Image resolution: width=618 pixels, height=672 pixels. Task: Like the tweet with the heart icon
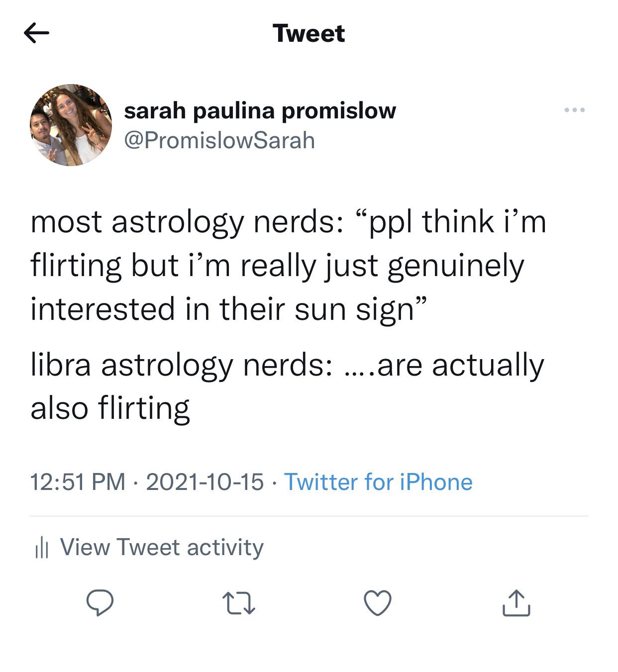tap(378, 603)
